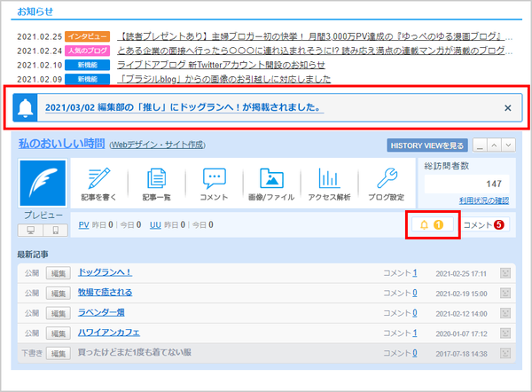Image resolution: width=532 pixels, height=392 pixels.
Task: Click the PV stats link
Action: (x=83, y=225)
